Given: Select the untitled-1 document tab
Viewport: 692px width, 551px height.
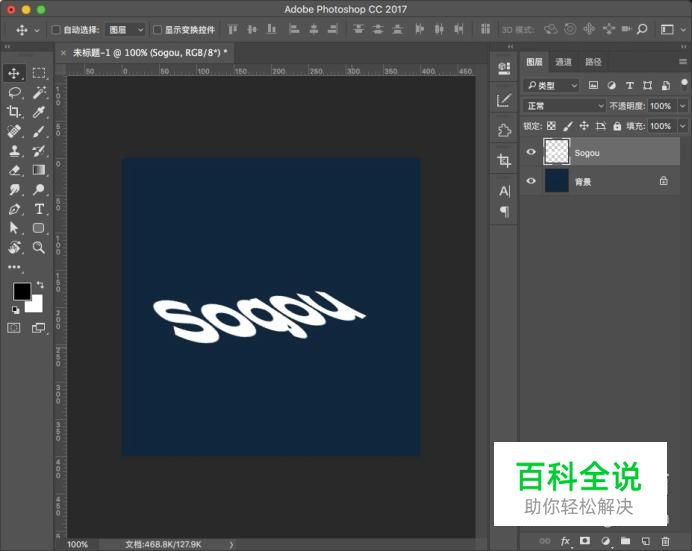Looking at the screenshot, I should point(149,53).
